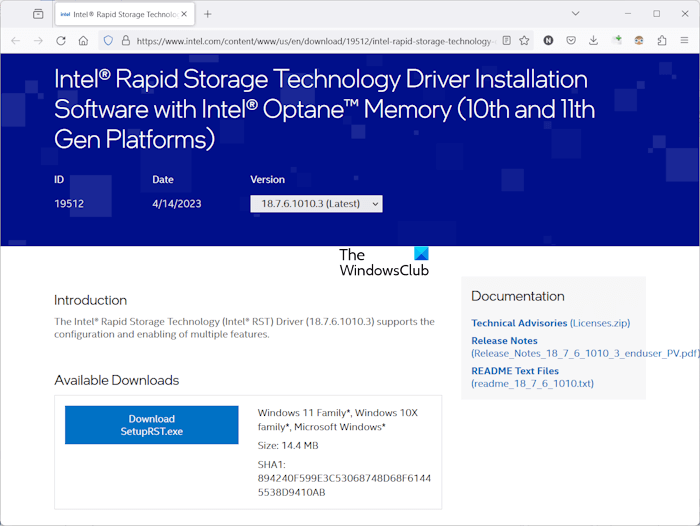The width and height of the screenshot is (700, 526).
Task: Open the Release Notes PDF link
Action: (x=585, y=347)
